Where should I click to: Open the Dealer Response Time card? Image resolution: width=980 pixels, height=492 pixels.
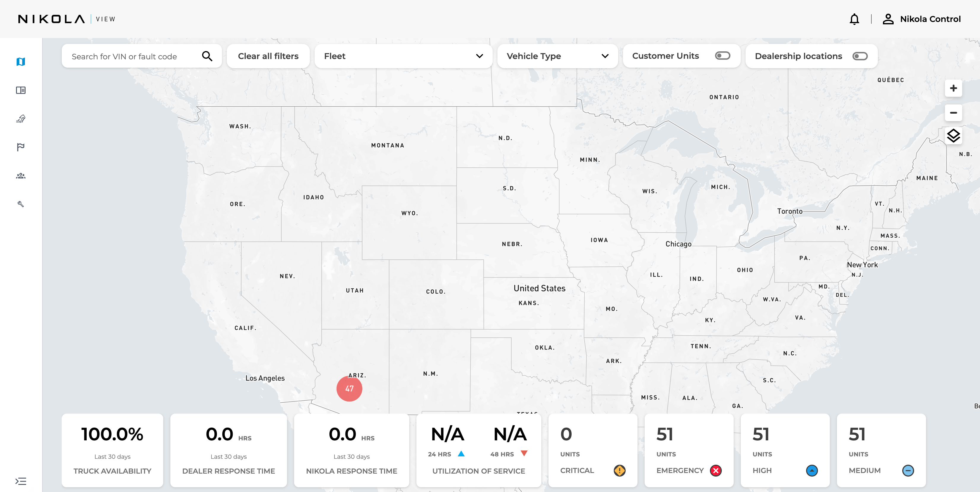[228, 450]
